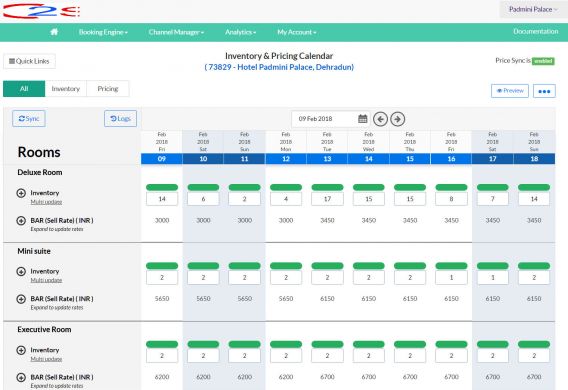Expand Mini suite BAR Sell Rate plus icon
This screenshot has height=390, width=568.
click(x=21, y=299)
